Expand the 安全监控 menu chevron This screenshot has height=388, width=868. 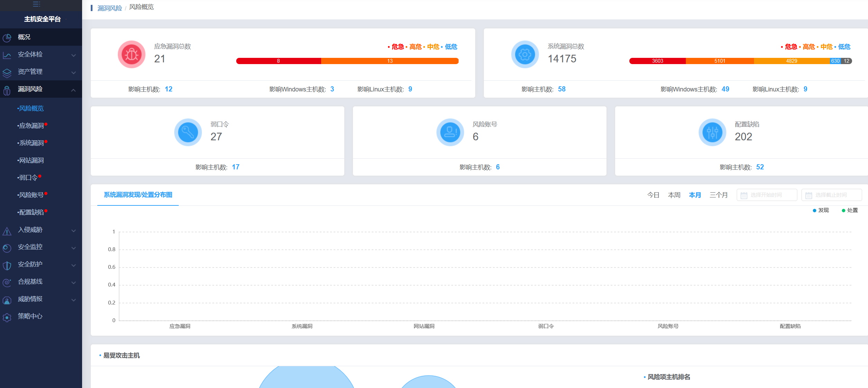pos(73,248)
